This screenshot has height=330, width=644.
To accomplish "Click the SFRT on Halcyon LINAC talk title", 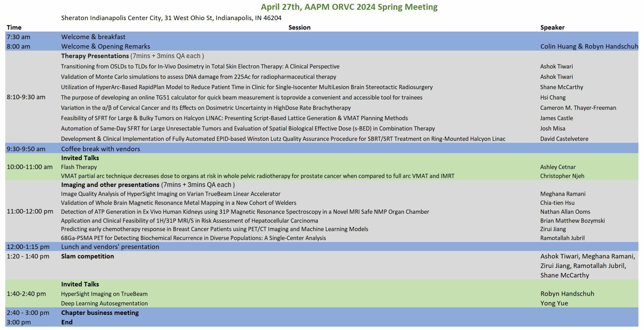I will click(x=234, y=118).
